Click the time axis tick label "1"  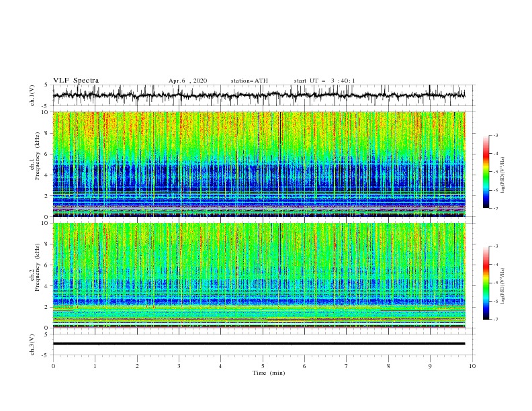[x=95, y=366]
